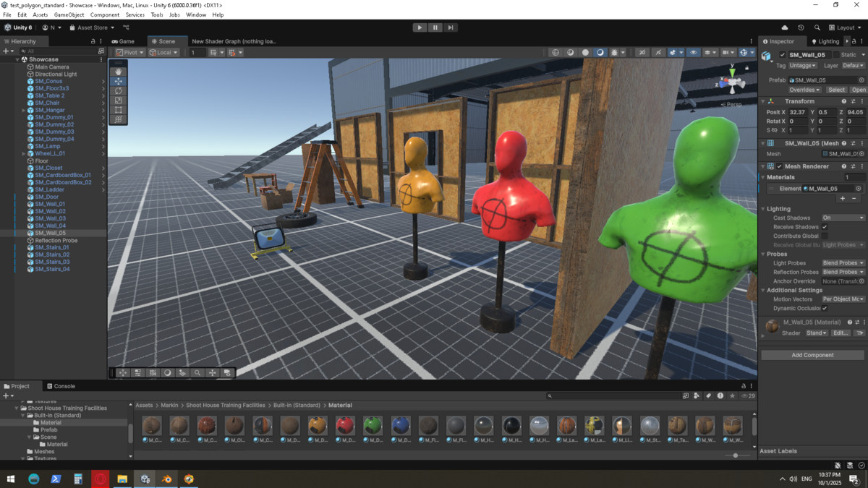Screen dimensions: 868x488
Task: Toggle the Static checkbox for SM_Wall_05
Action: (836, 55)
